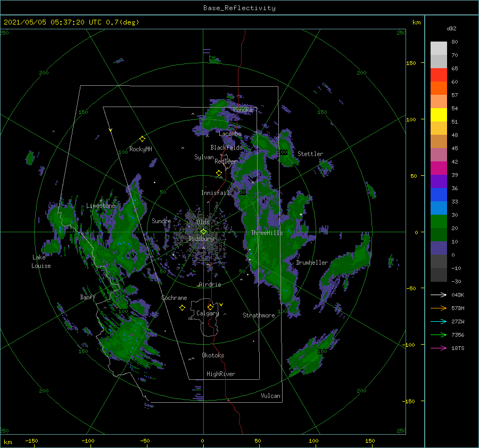The height and width of the screenshot is (448, 479).
Task: Select the yellow 51–54 dBZ color band
Action: 439,115
